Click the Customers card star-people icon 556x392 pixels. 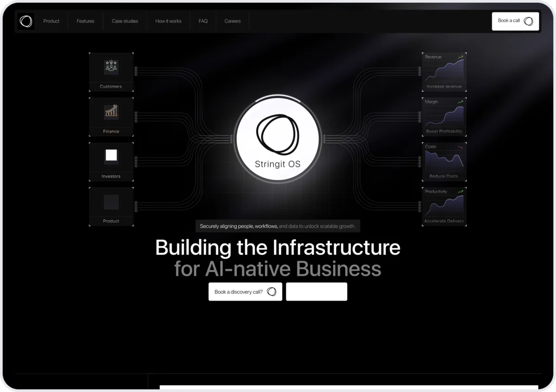coord(111,66)
